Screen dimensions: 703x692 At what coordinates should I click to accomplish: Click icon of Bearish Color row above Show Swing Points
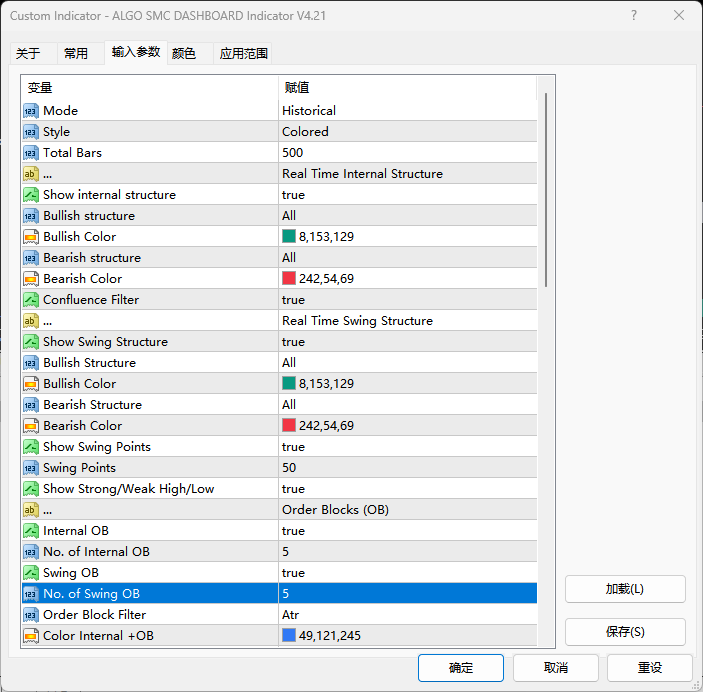coord(30,426)
